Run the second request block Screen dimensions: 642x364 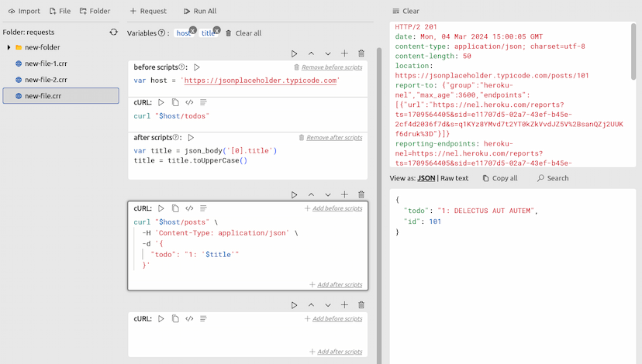coord(294,194)
